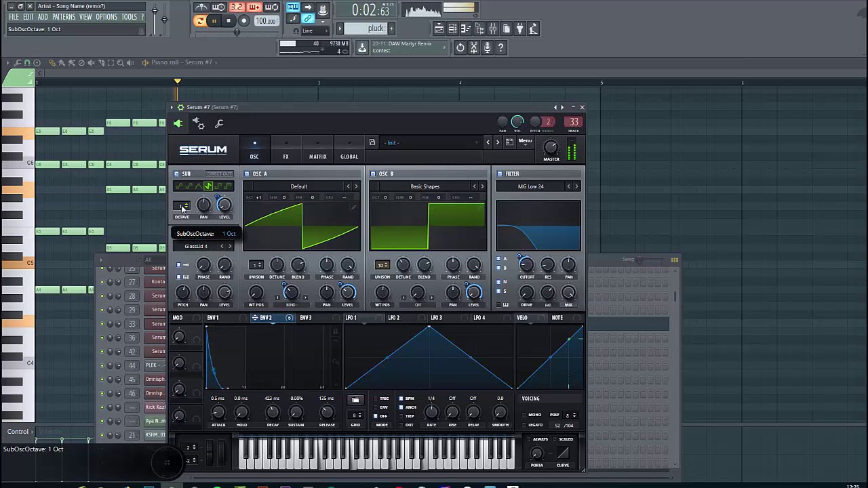Switch to Serum FX tab
Viewport: 868px width, 488px height.
click(x=286, y=150)
